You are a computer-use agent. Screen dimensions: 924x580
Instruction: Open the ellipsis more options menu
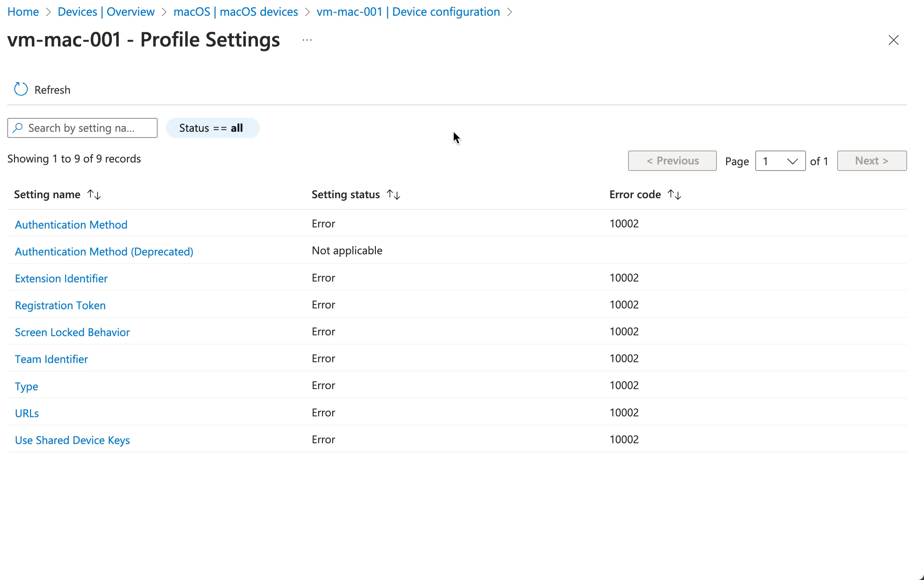tap(307, 40)
